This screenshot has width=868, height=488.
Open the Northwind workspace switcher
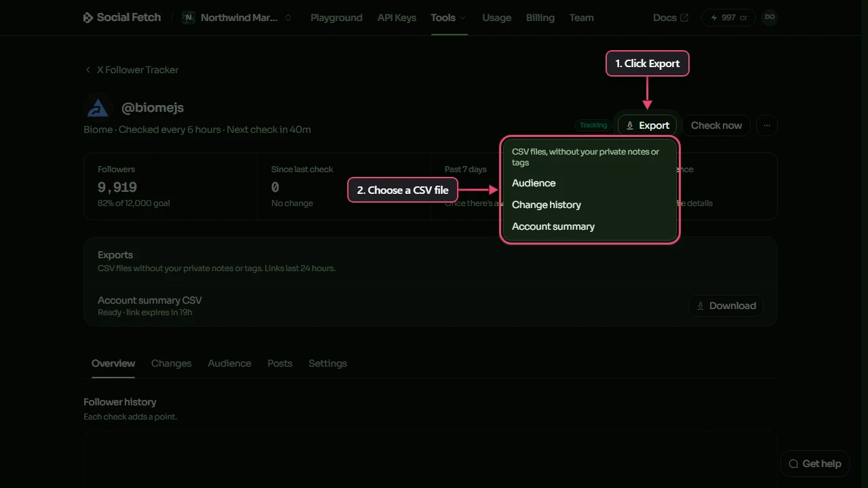[x=237, y=18]
